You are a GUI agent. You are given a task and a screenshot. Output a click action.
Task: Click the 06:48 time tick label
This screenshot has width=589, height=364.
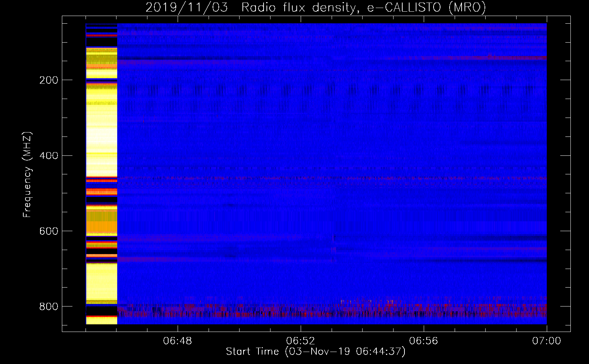click(178, 341)
